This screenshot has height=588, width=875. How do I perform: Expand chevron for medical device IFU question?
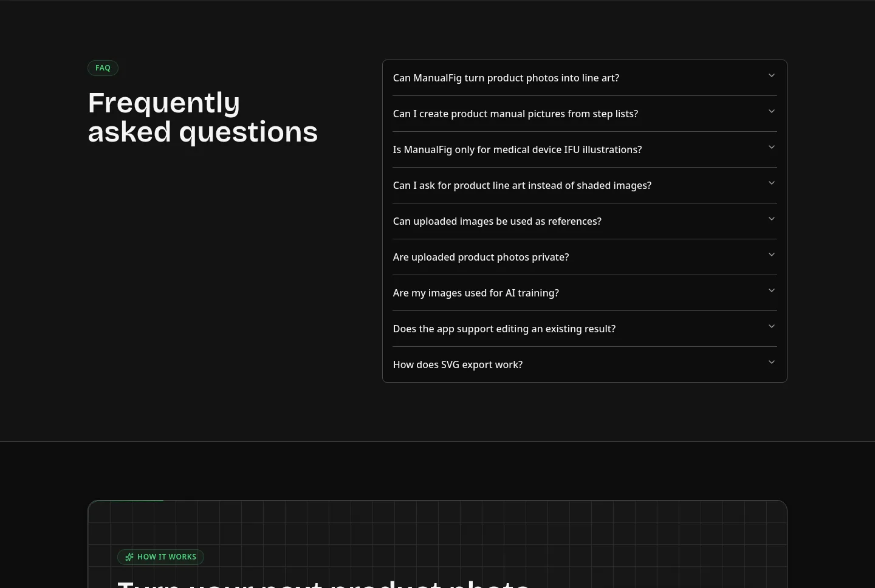(x=772, y=147)
